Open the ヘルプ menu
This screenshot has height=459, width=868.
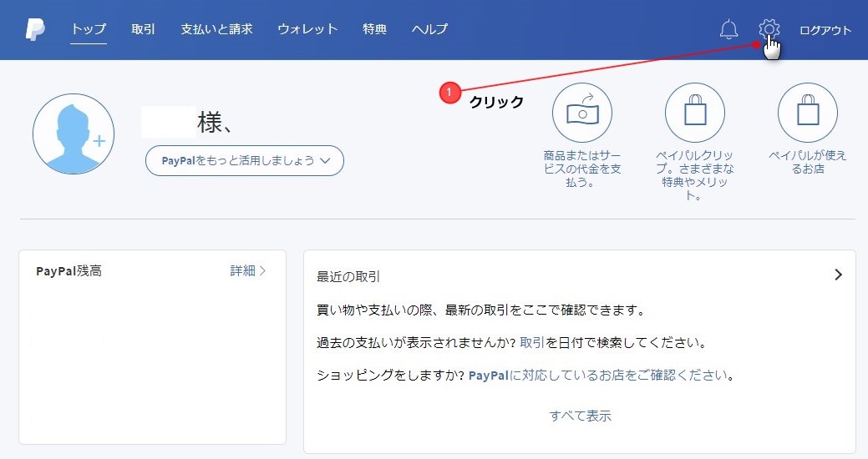(x=429, y=29)
